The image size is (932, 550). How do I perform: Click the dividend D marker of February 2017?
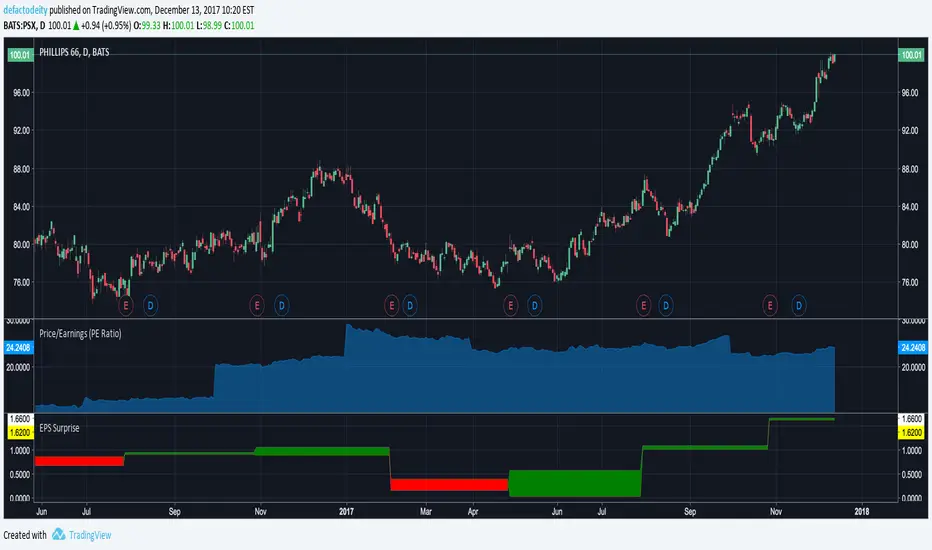tap(410, 306)
